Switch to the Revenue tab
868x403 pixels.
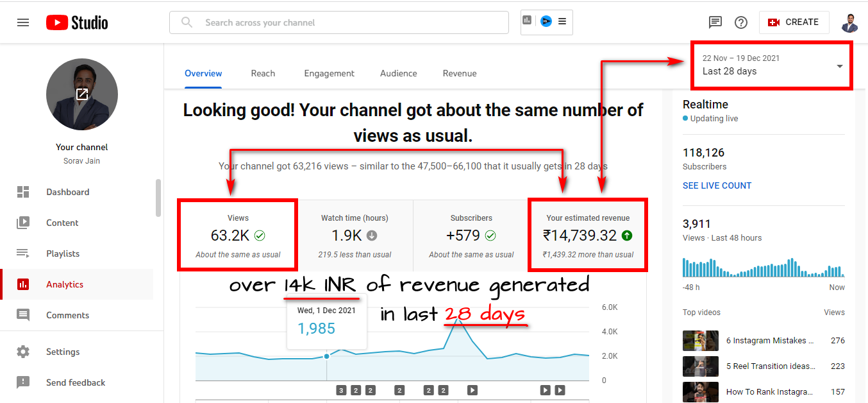point(460,73)
